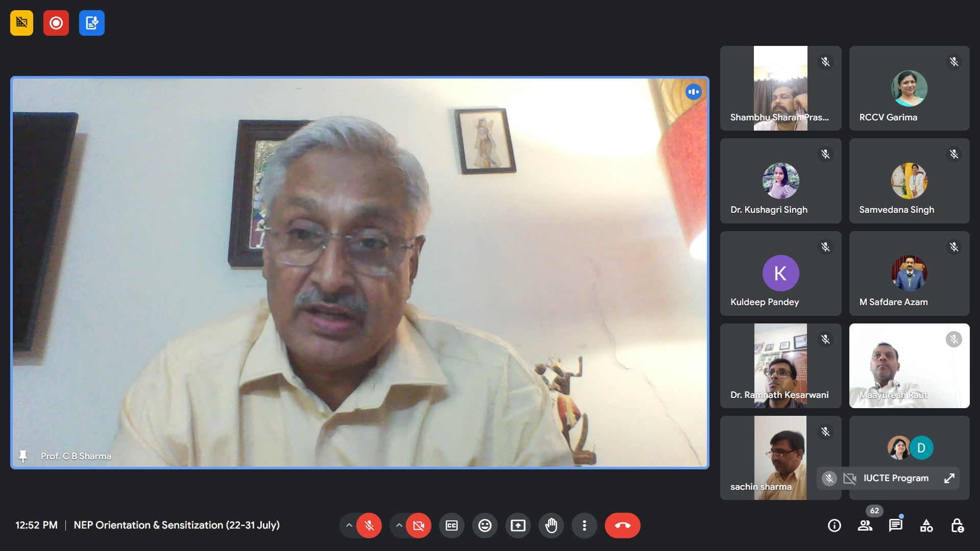Open host controls lock icon
Screen dimensions: 980x551
click(957, 525)
